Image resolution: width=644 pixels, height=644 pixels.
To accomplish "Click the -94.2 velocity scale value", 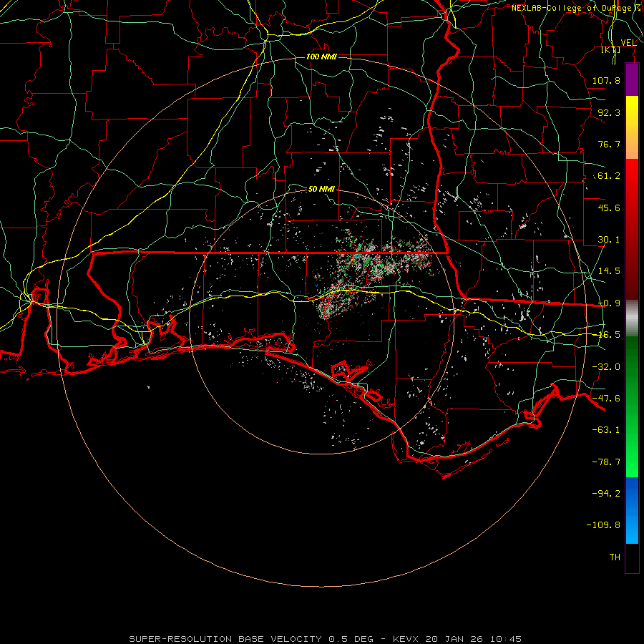I will [x=606, y=493].
